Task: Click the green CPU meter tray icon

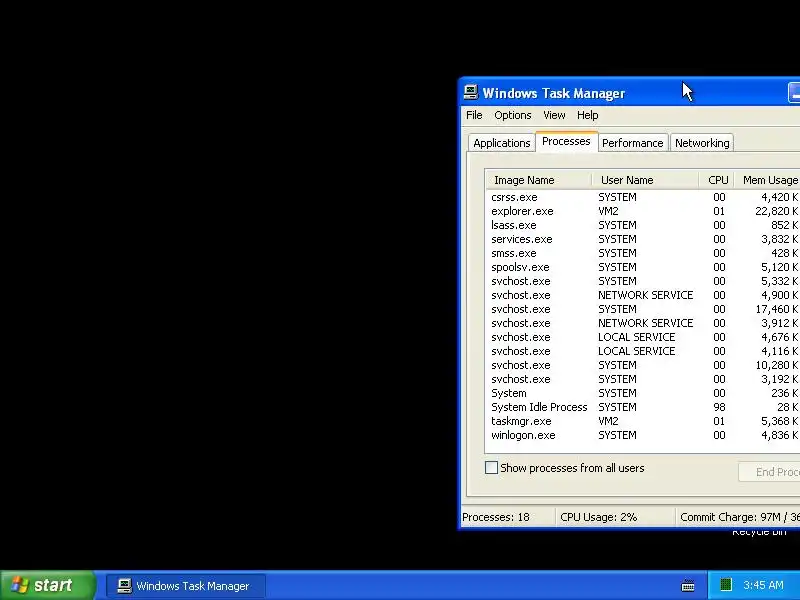Action: pos(726,584)
